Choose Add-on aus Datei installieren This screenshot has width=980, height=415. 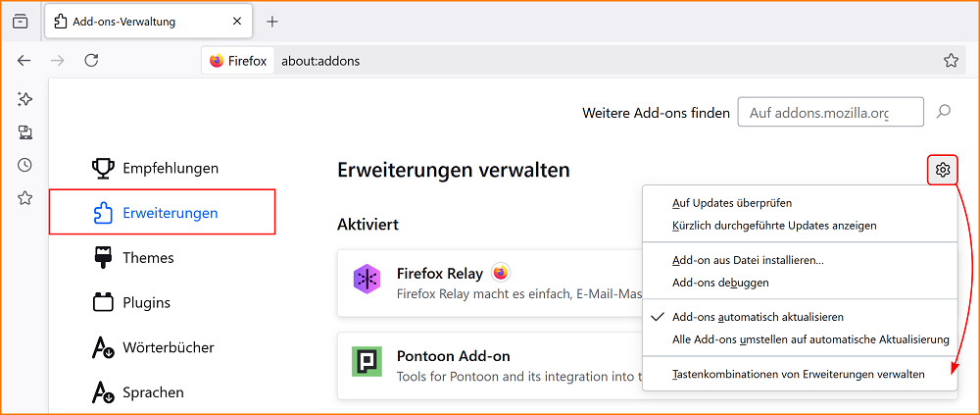tap(800, 260)
